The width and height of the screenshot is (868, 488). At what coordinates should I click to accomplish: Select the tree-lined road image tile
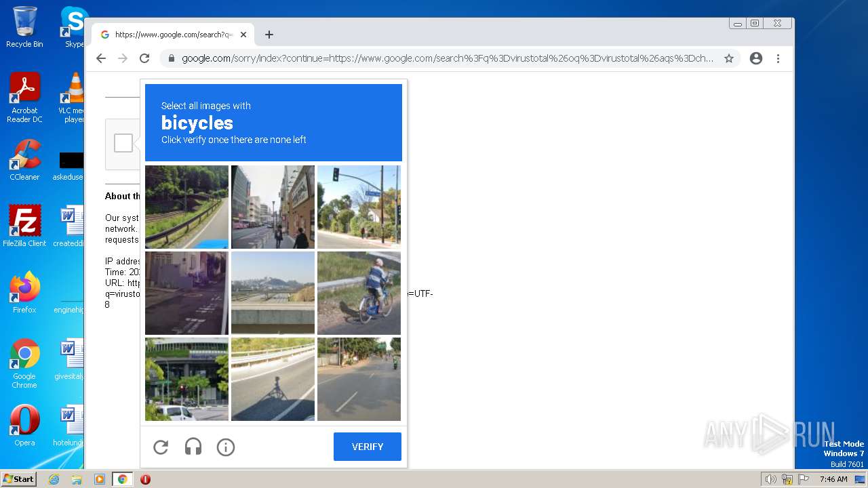click(x=359, y=379)
